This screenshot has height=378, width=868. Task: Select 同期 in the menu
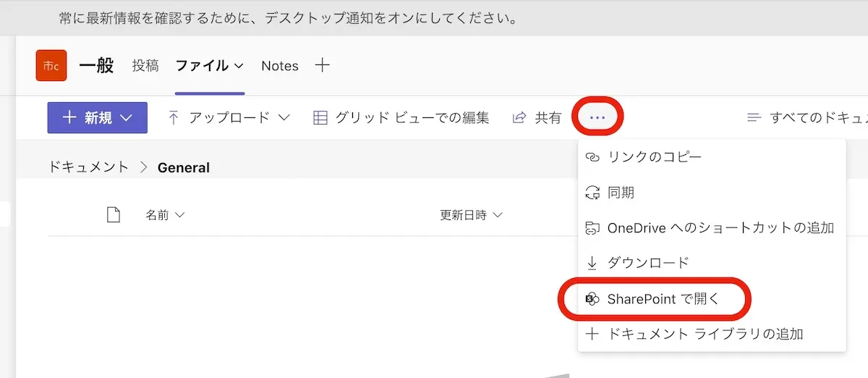click(621, 193)
